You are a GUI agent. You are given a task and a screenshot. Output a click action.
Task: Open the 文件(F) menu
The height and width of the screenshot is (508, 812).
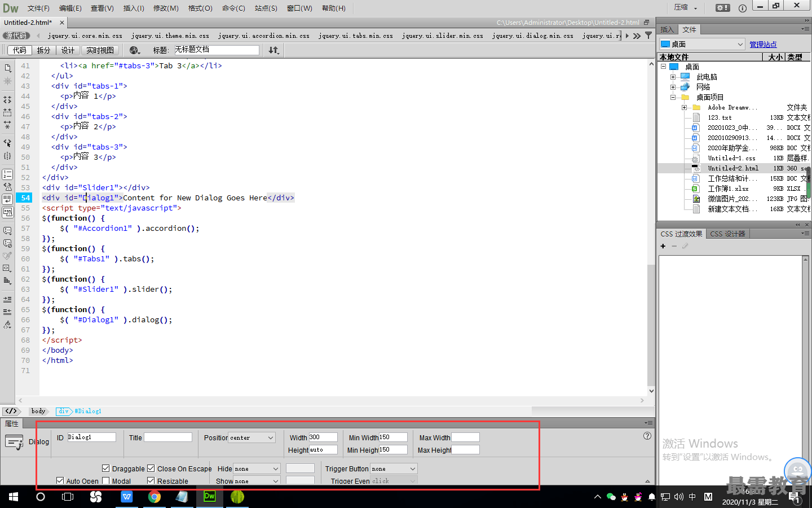[38, 8]
